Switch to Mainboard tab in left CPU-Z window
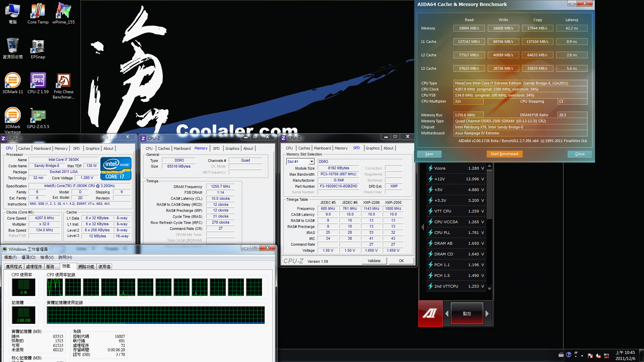644x362 pixels. click(42, 148)
